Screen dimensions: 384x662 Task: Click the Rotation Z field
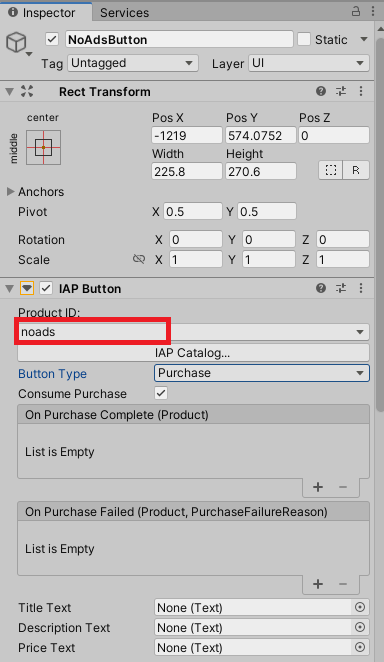343,239
